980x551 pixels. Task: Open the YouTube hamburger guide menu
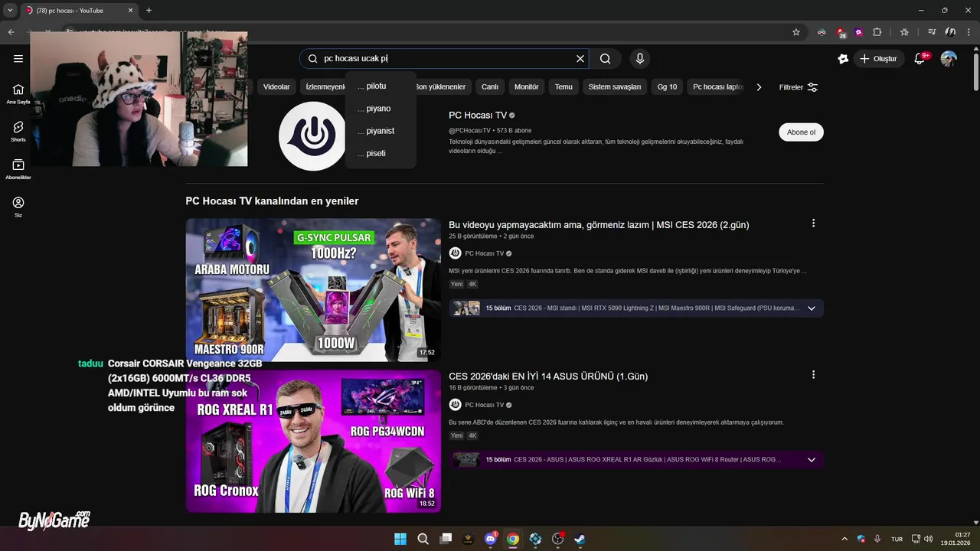18,59
